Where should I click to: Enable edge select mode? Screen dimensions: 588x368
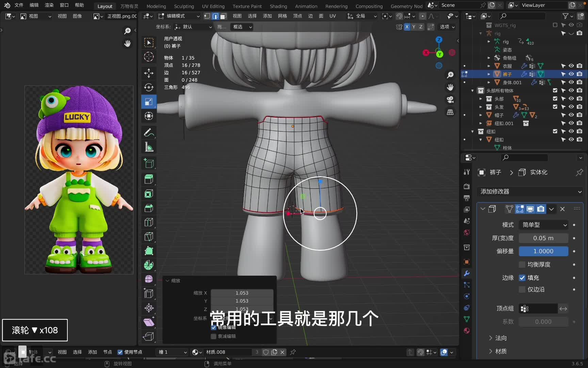tap(215, 16)
